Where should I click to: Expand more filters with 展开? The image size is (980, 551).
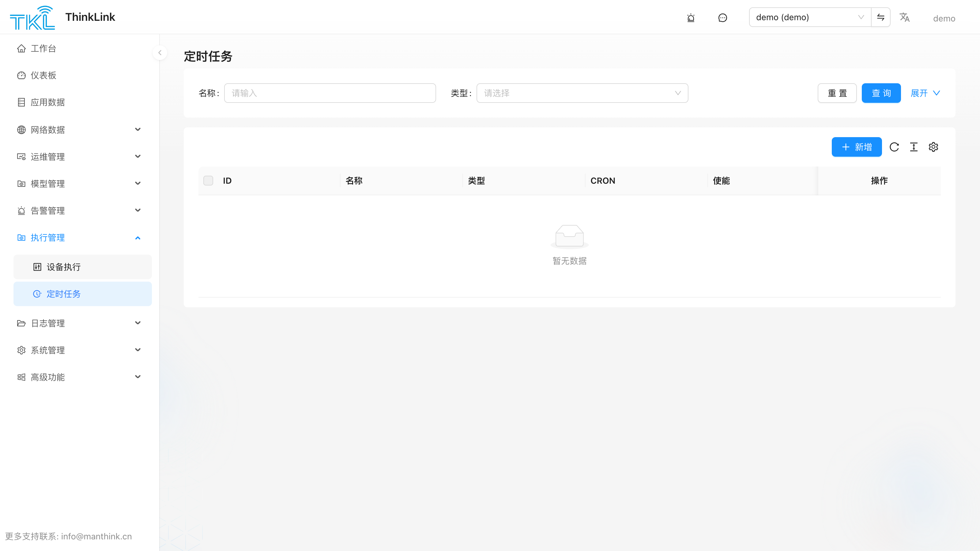(x=925, y=93)
